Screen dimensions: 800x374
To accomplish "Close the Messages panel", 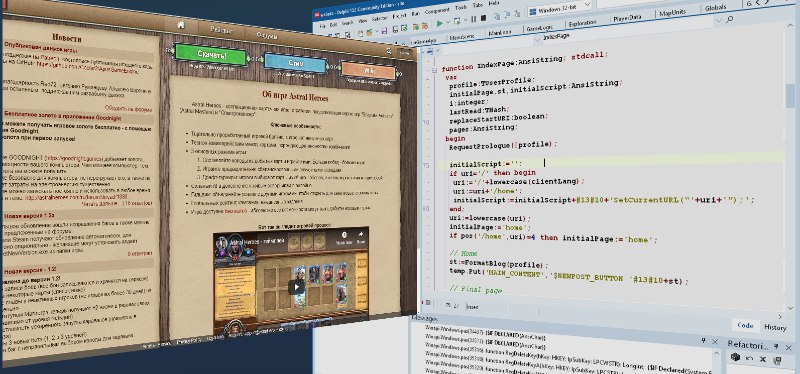I will tap(715, 342).
